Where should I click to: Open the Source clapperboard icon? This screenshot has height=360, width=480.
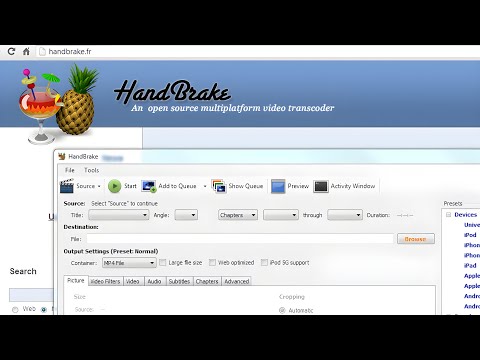pyautogui.click(x=67, y=186)
